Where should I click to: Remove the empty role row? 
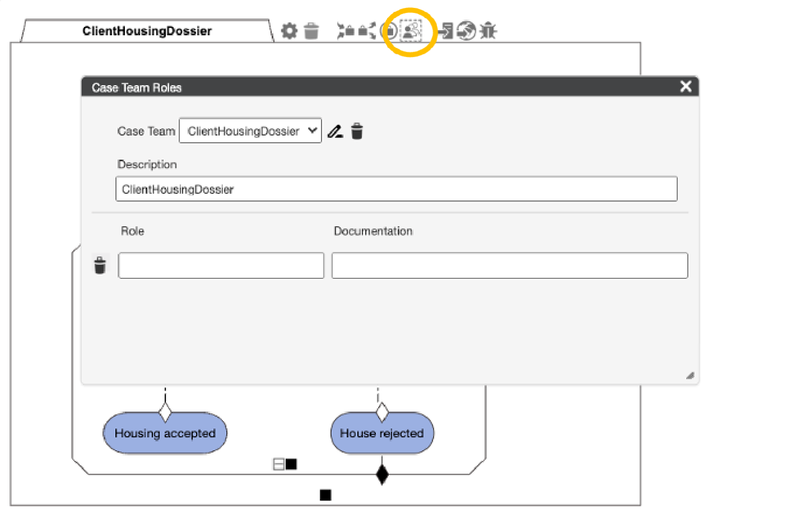100,265
